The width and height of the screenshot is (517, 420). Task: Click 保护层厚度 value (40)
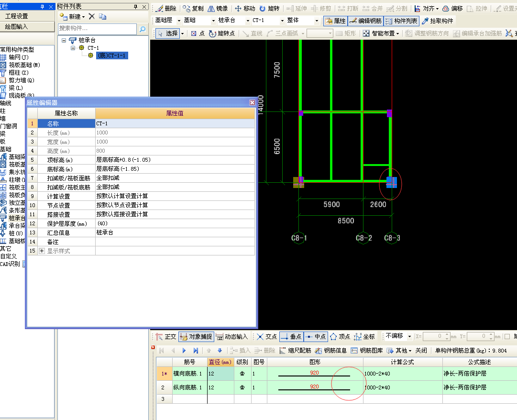tap(175, 223)
